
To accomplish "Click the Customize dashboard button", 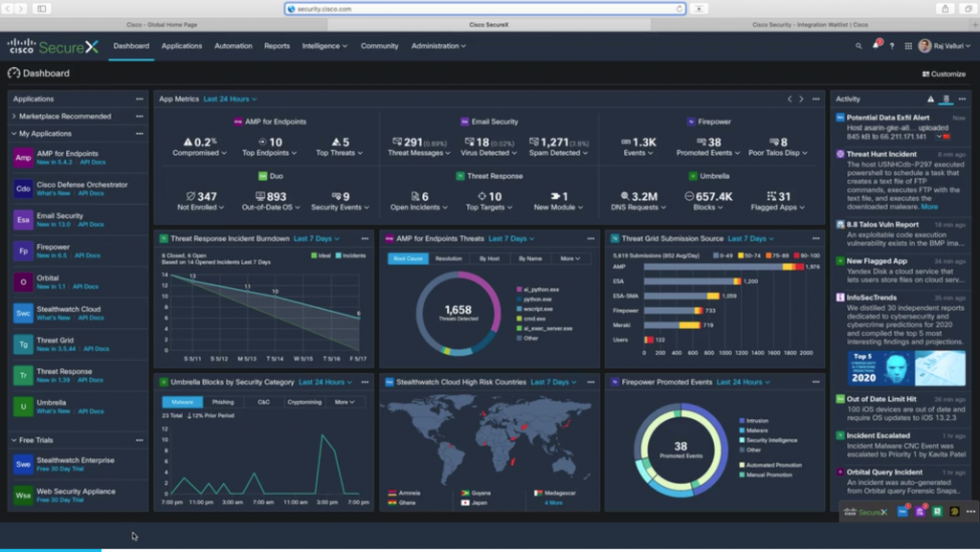I will 944,74.
